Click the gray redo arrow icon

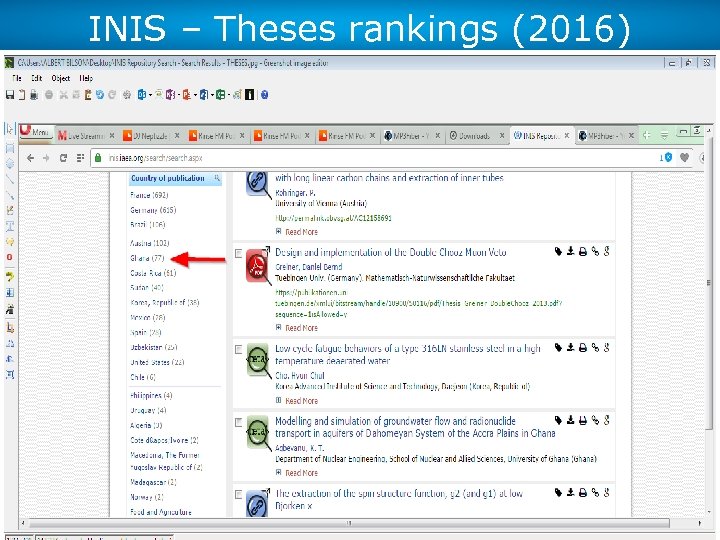112,95
